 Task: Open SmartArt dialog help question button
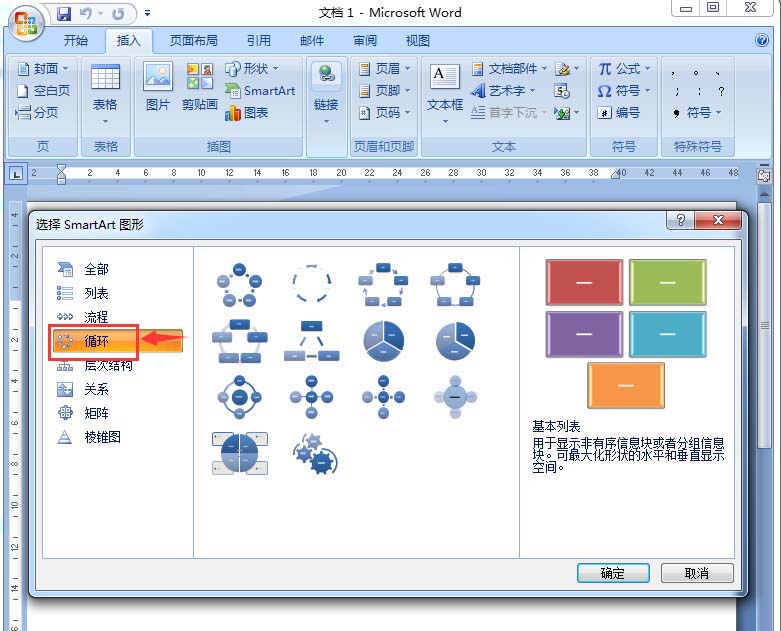pyautogui.click(x=680, y=220)
